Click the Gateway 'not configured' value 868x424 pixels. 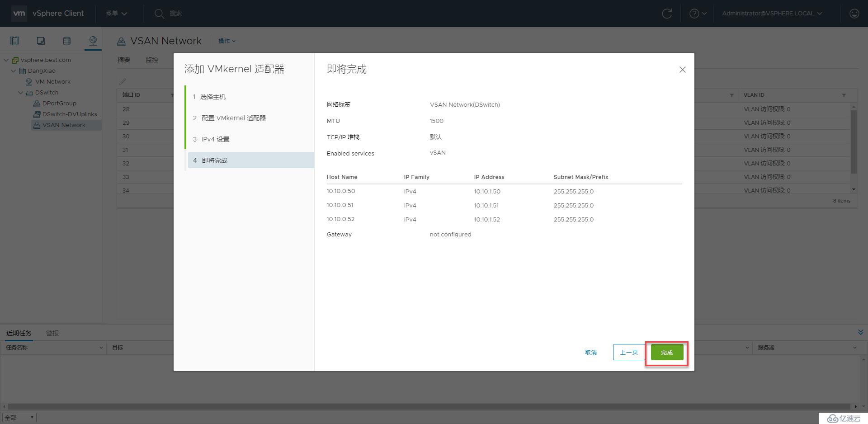pos(450,235)
